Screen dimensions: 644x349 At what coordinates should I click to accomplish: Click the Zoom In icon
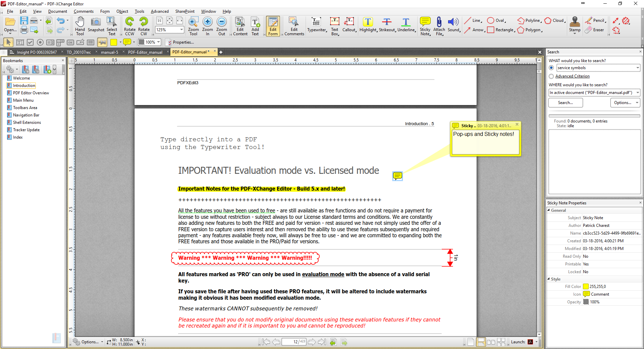[x=208, y=26]
